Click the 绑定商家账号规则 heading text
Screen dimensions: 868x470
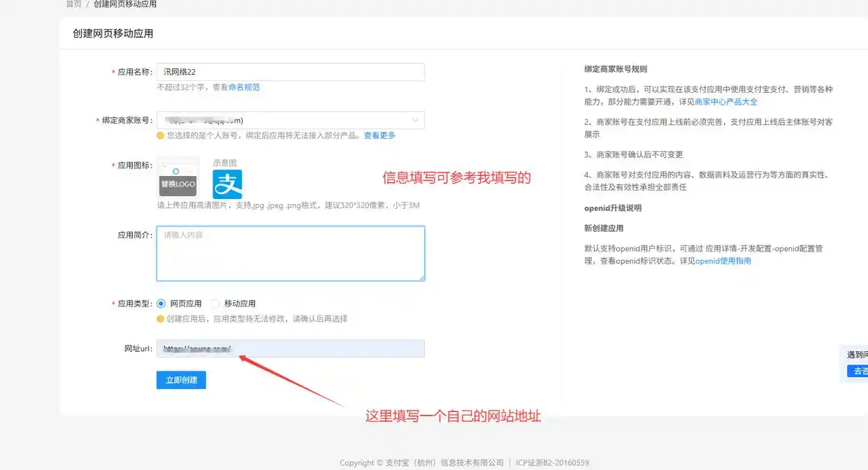[x=616, y=69]
